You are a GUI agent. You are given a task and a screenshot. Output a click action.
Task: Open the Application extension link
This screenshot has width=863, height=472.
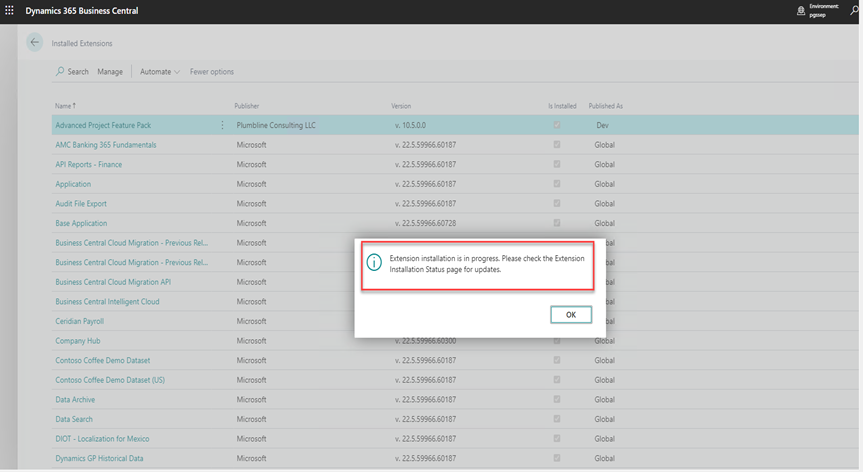[73, 184]
